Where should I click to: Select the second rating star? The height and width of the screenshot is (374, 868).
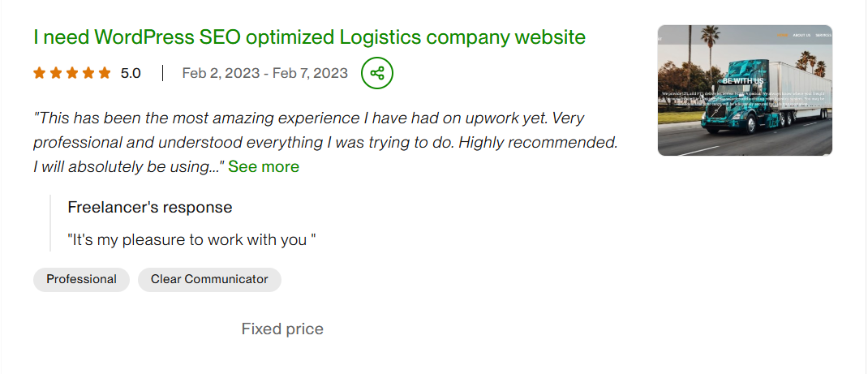tap(55, 73)
